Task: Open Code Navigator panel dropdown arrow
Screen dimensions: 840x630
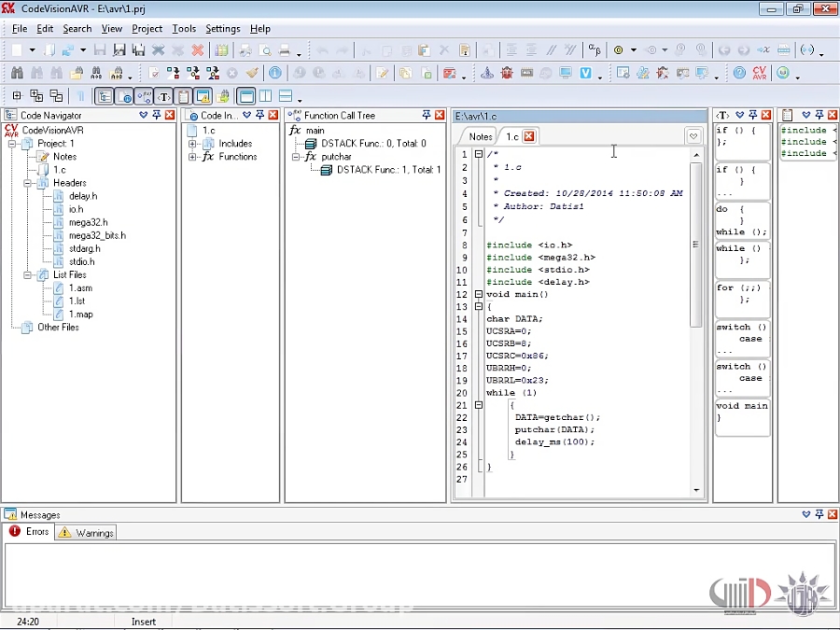Action: tap(143, 115)
